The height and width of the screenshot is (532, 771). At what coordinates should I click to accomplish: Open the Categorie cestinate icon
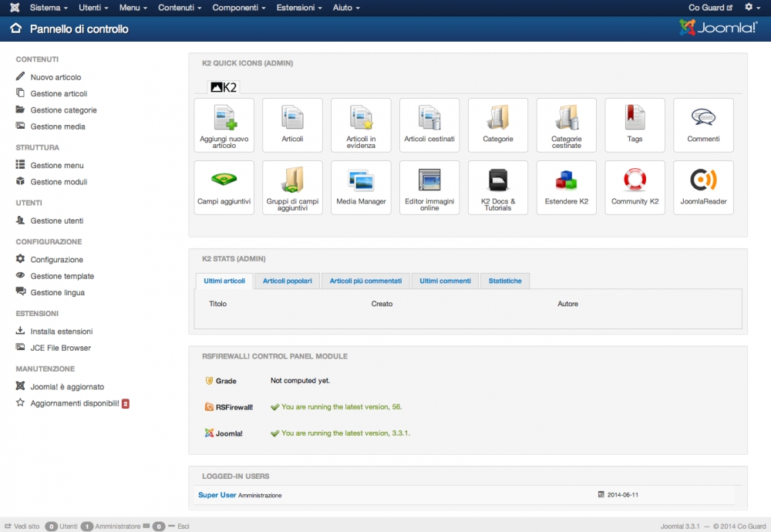point(567,125)
